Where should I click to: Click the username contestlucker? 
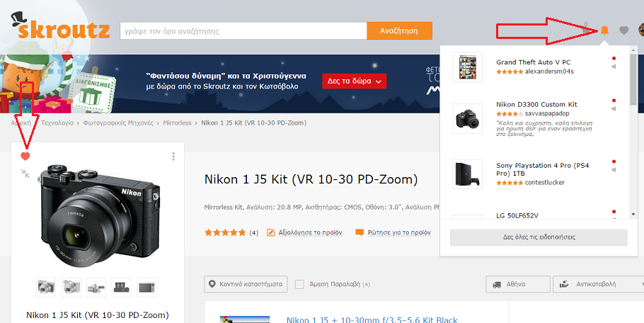point(545,183)
